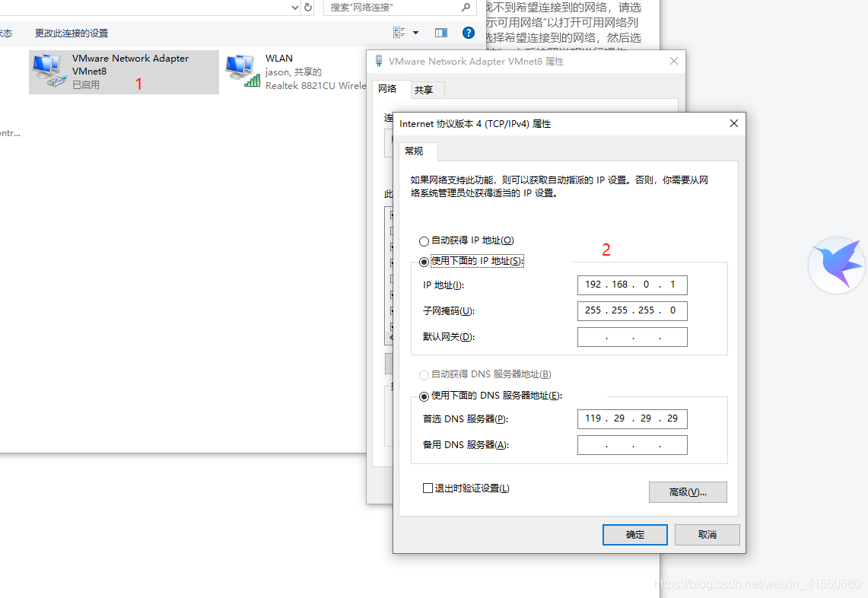
Task: Click the search magnifier icon
Action: coord(466,7)
